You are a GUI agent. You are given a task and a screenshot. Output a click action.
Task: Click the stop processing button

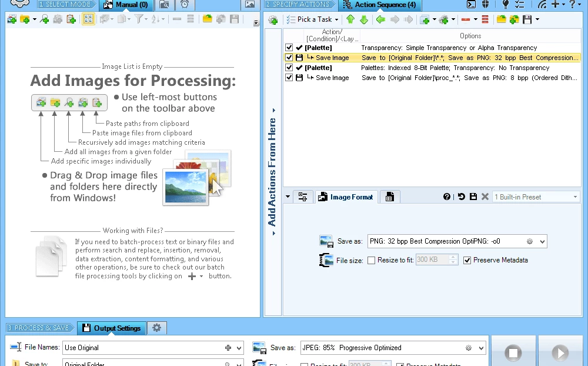(x=513, y=352)
